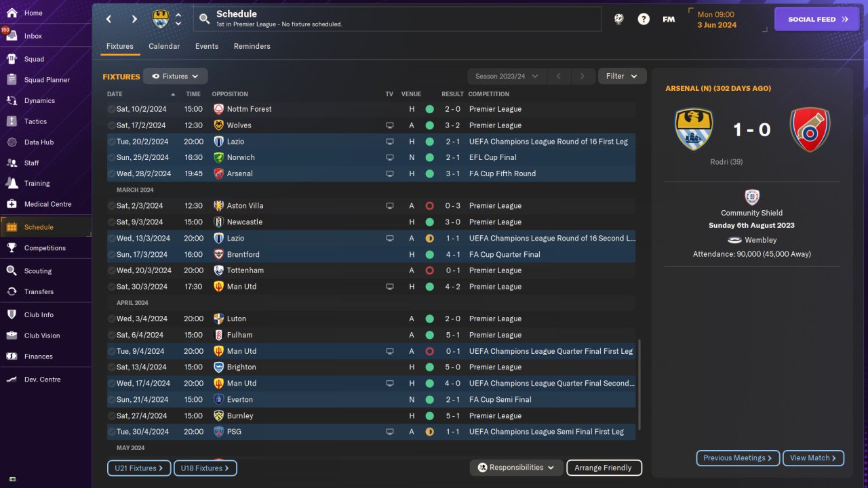Toggle the checkmark beside Aston Villa fixture
868x488 pixels.
click(111, 206)
